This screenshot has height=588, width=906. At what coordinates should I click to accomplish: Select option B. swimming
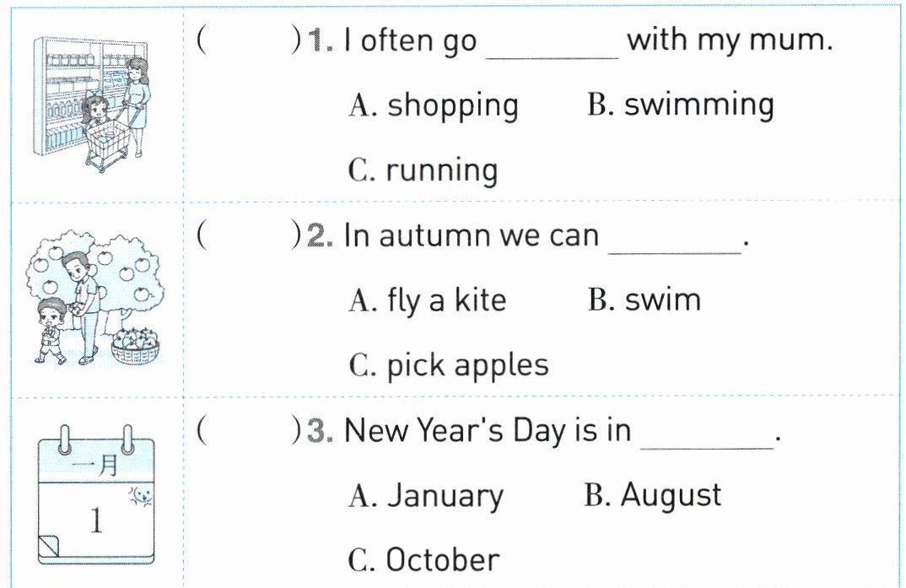click(680, 105)
